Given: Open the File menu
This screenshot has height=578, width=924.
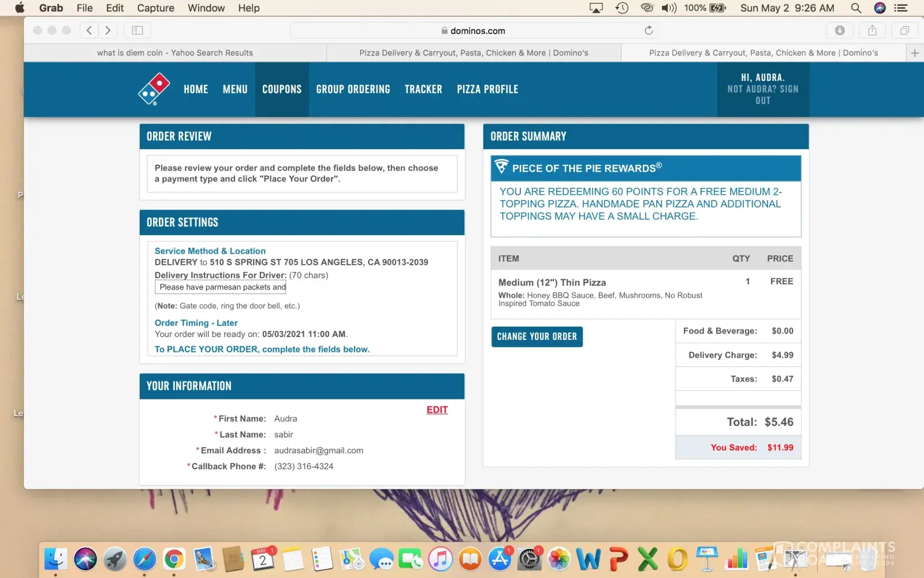Looking at the screenshot, I should click(84, 8).
